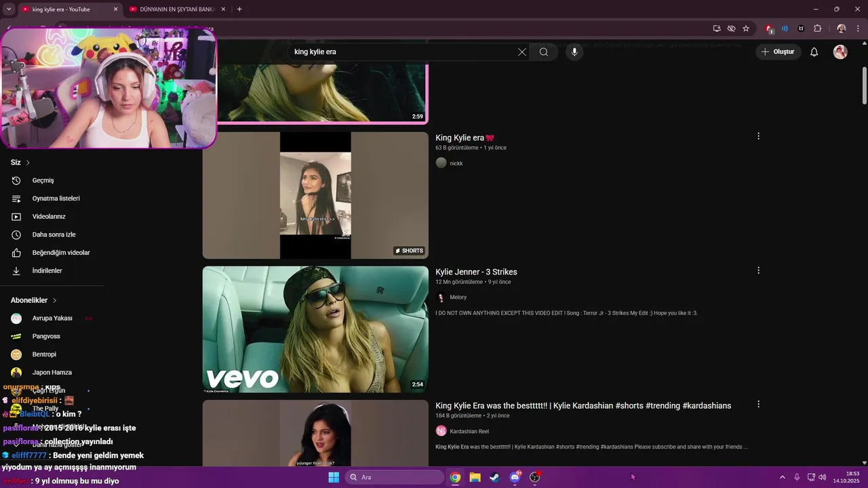Click the Oluştur create button
Viewport: 868px width, 488px height.
[x=778, y=52]
